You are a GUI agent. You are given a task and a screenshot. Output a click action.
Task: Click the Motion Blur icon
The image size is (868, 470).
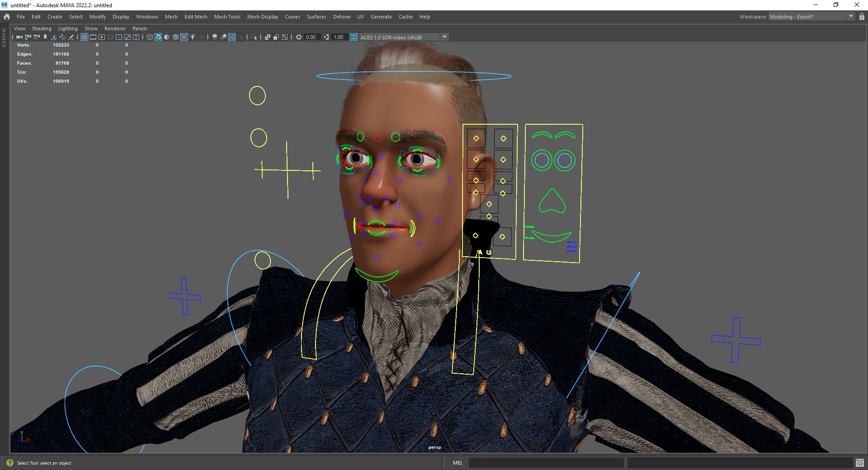click(223, 37)
